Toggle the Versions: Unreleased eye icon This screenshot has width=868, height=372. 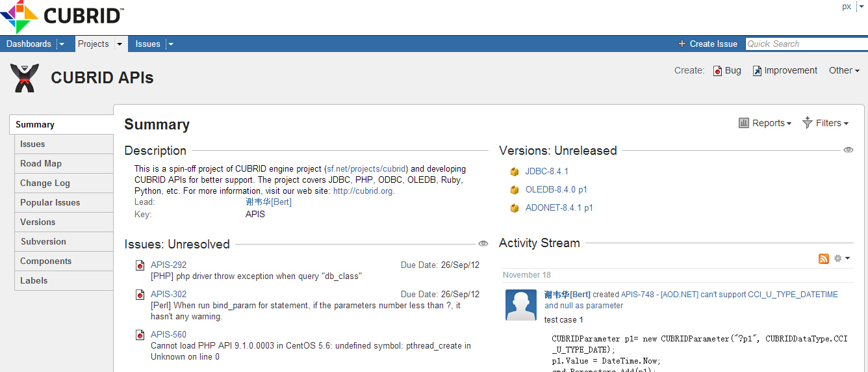[849, 150]
